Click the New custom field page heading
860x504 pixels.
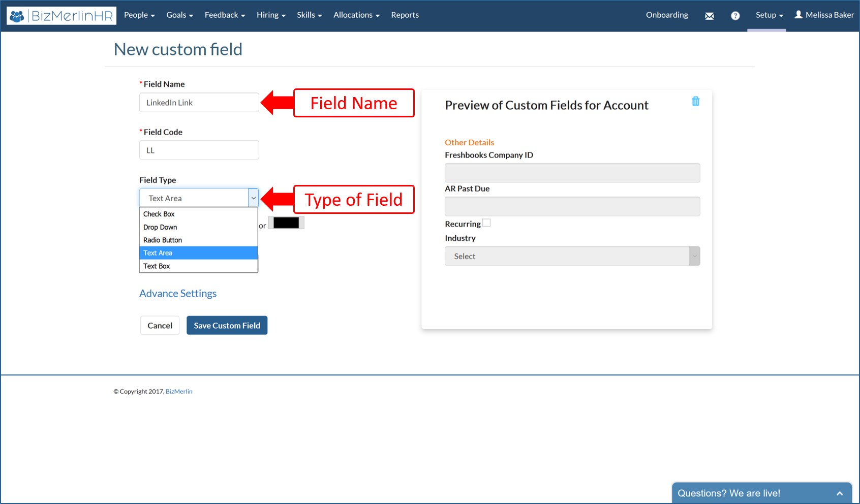(x=178, y=49)
